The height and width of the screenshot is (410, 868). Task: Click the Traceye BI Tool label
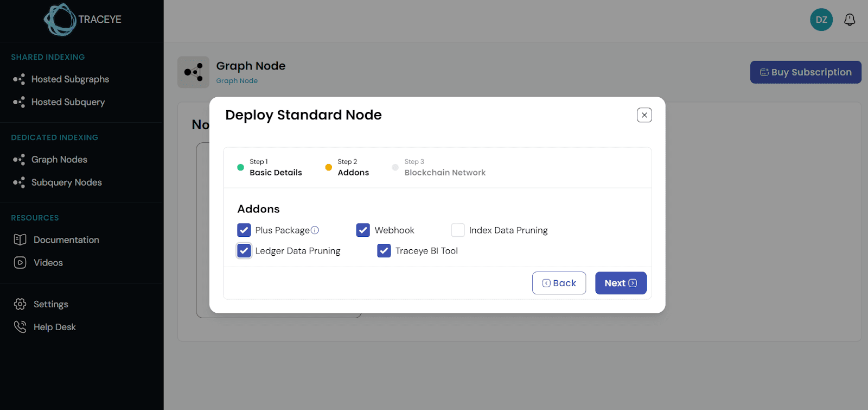426,251
